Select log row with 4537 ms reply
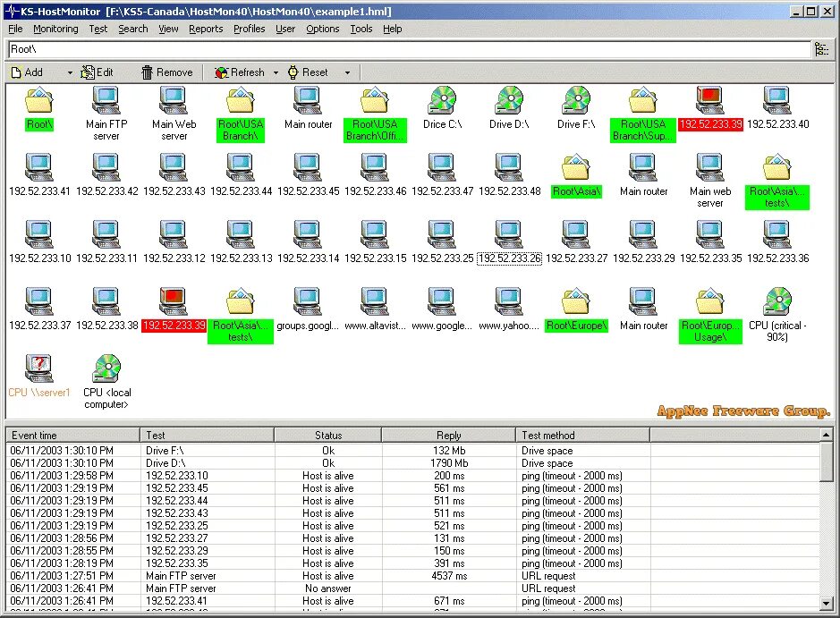The height and width of the screenshot is (618, 840). pyautogui.click(x=413, y=576)
